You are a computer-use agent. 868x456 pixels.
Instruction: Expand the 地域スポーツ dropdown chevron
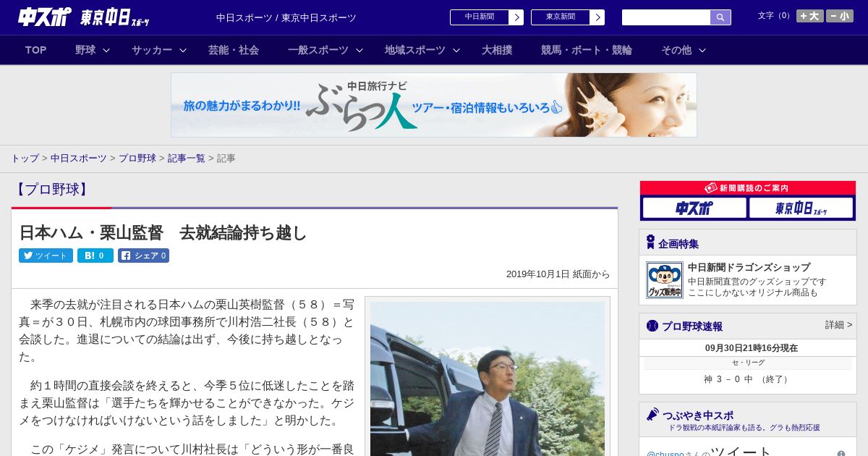point(456,50)
